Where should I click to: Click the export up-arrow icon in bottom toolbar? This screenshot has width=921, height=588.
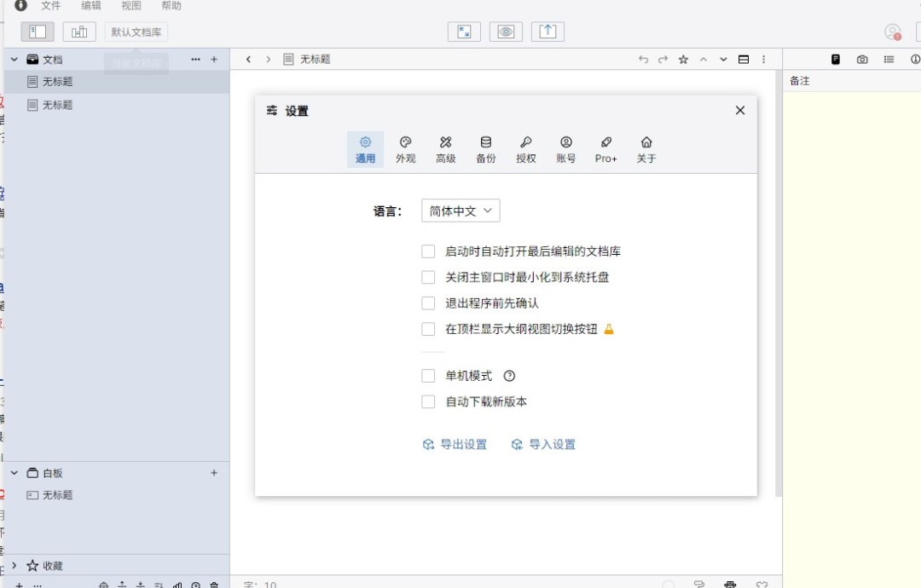(122, 585)
